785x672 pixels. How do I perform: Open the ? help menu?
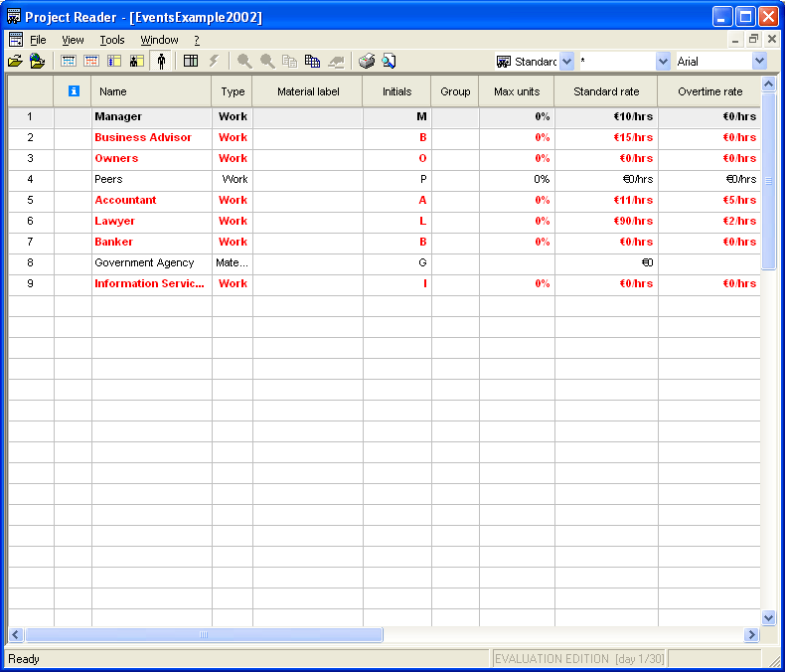tap(197, 40)
